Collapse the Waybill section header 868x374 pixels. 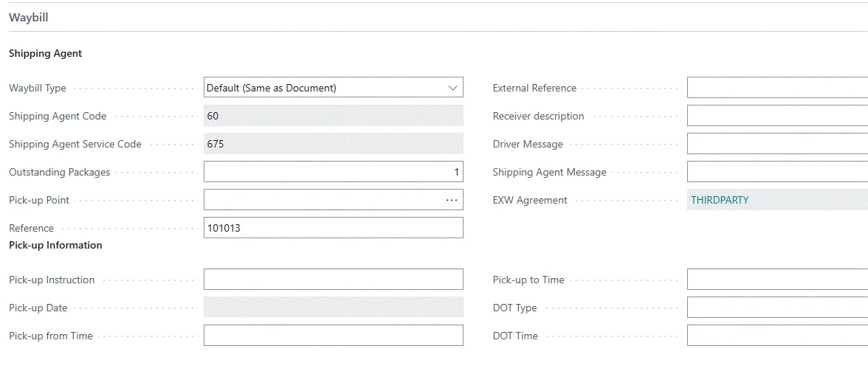click(29, 18)
